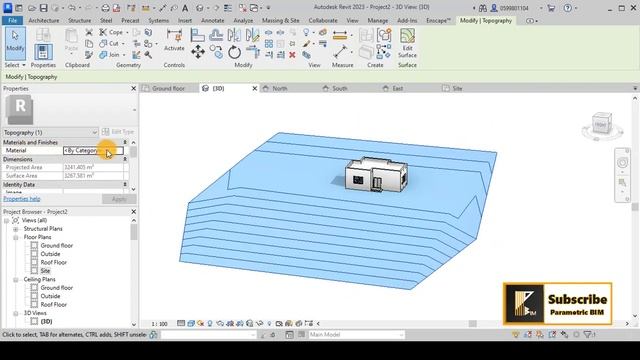This screenshot has height=360, width=640.
Task: Click the Offset tool
Action: (x=216, y=35)
